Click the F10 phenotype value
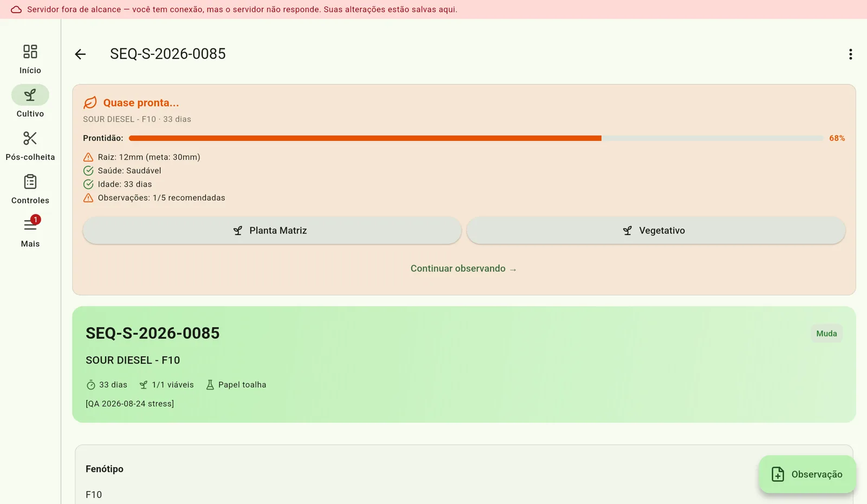This screenshot has height=504, width=867. pos(94,495)
